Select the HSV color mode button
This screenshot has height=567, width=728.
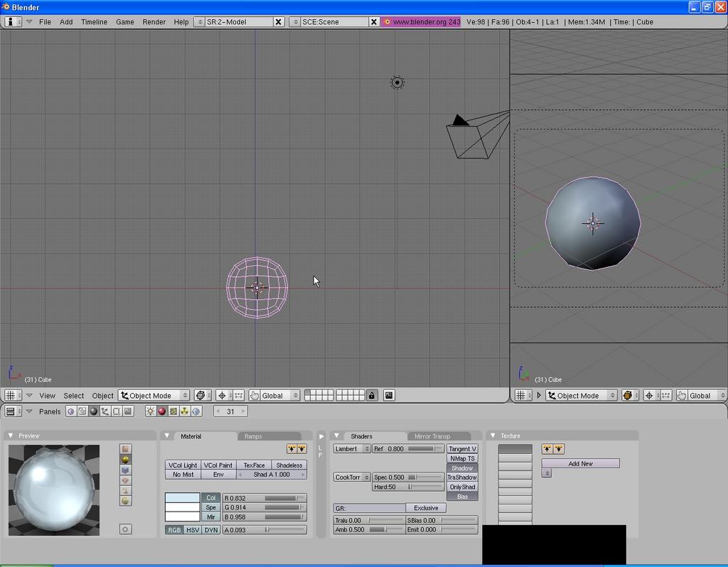coord(193,529)
